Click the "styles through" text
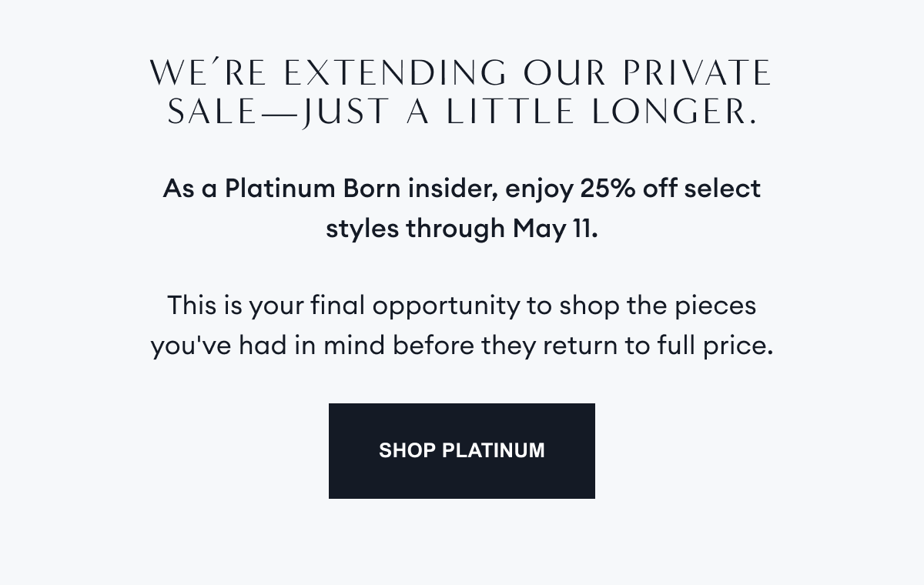The width and height of the screenshot is (924, 585). tap(416, 229)
